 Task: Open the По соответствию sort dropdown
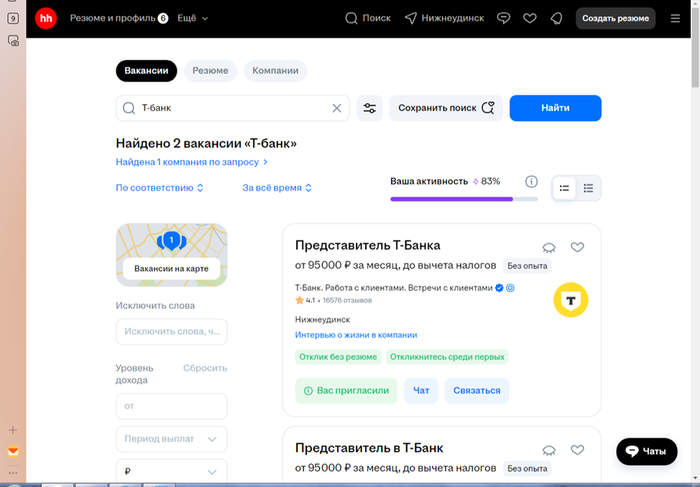pyautogui.click(x=160, y=188)
